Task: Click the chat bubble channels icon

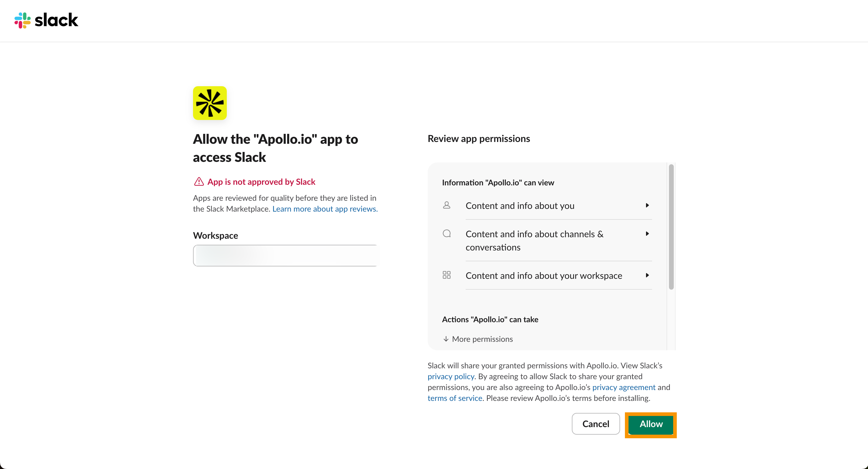Action: (x=446, y=234)
